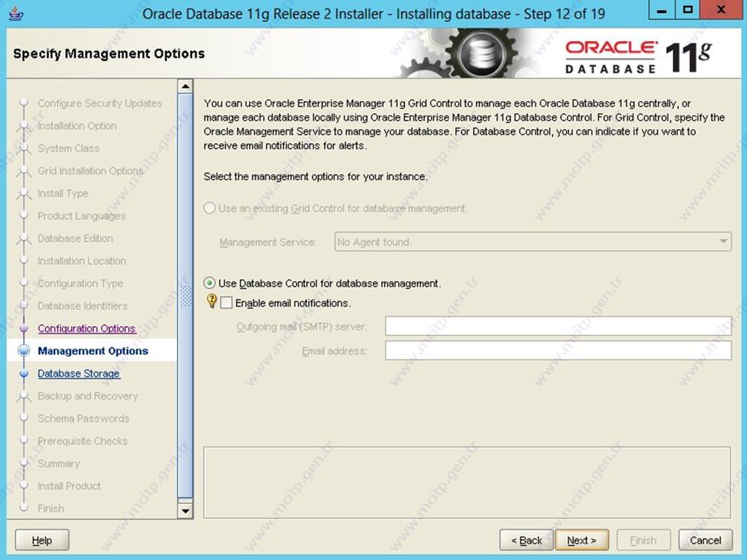Click the Cancel button
Viewport: 747px width, 560px height.
[x=706, y=541]
